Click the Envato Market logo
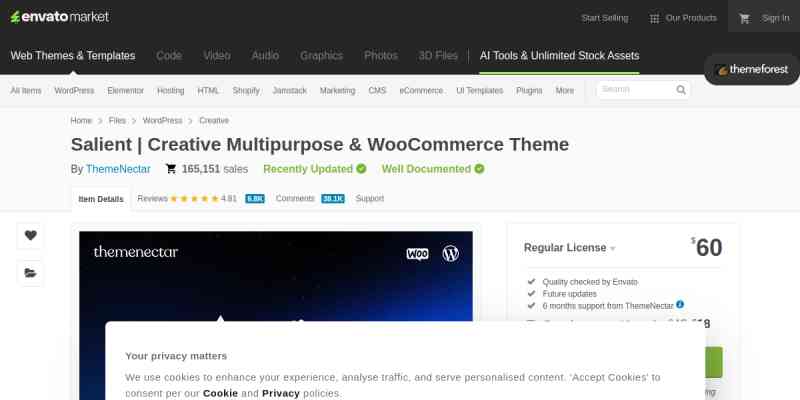This screenshot has width=800, height=400. 60,17
